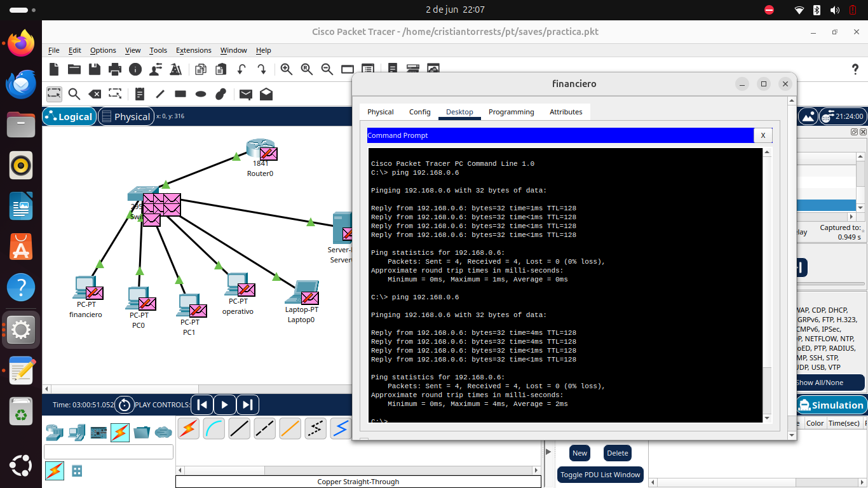Screen dimensions: 868x488
Task: Zoom in on the workspace
Action: click(287, 69)
